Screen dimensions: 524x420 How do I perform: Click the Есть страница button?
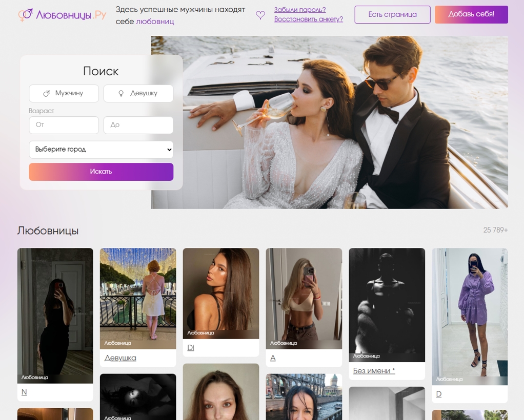(x=392, y=14)
